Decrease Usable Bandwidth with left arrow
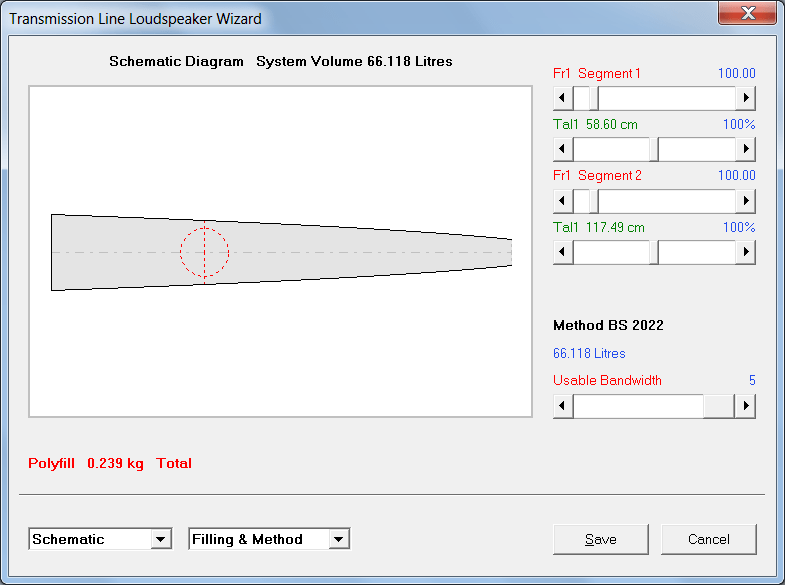Viewport: 785px width, 585px height. pyautogui.click(x=563, y=406)
